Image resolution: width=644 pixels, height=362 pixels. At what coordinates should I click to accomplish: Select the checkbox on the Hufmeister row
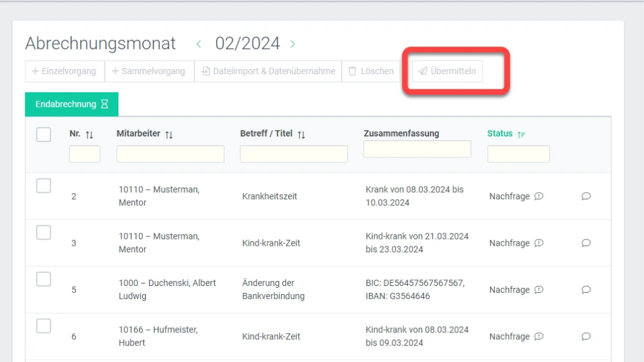point(43,326)
